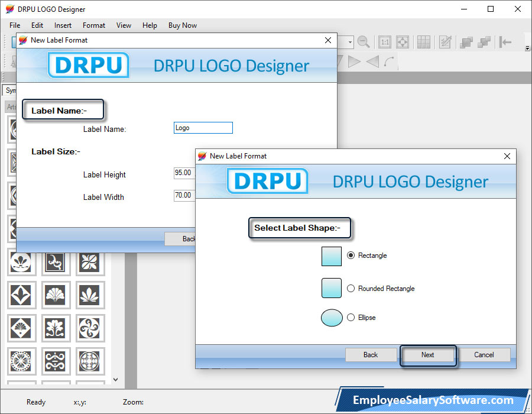Click the Label Width field showing 70.00

tap(184, 195)
